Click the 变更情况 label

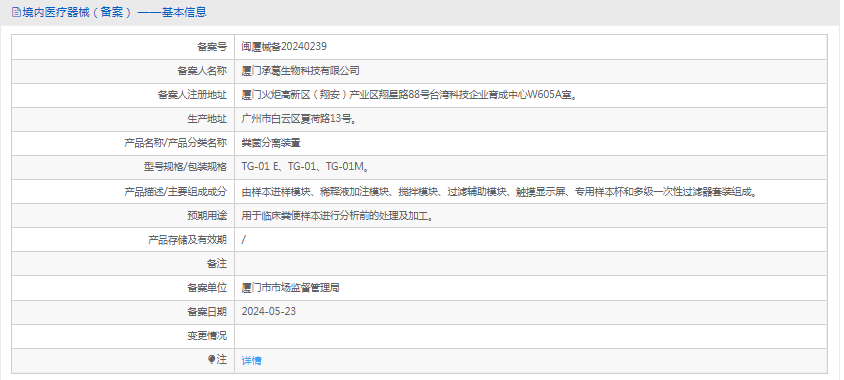[207, 336]
